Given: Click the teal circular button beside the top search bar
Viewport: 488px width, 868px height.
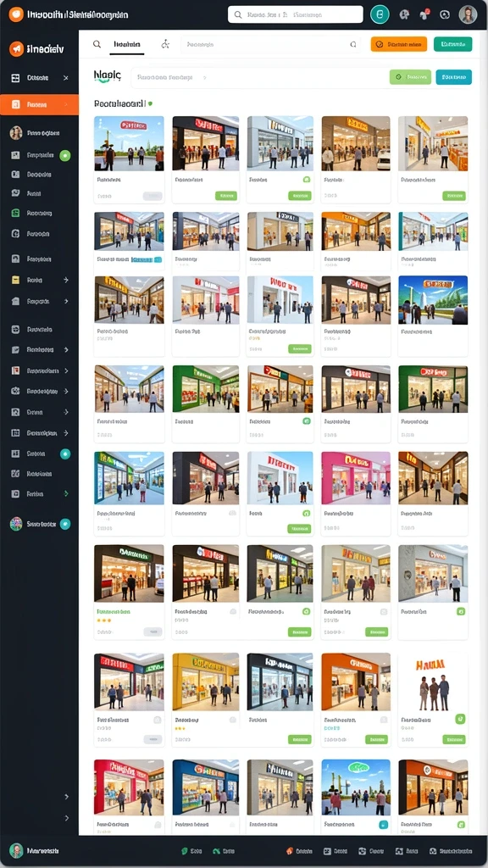Looking at the screenshot, I should click(380, 15).
